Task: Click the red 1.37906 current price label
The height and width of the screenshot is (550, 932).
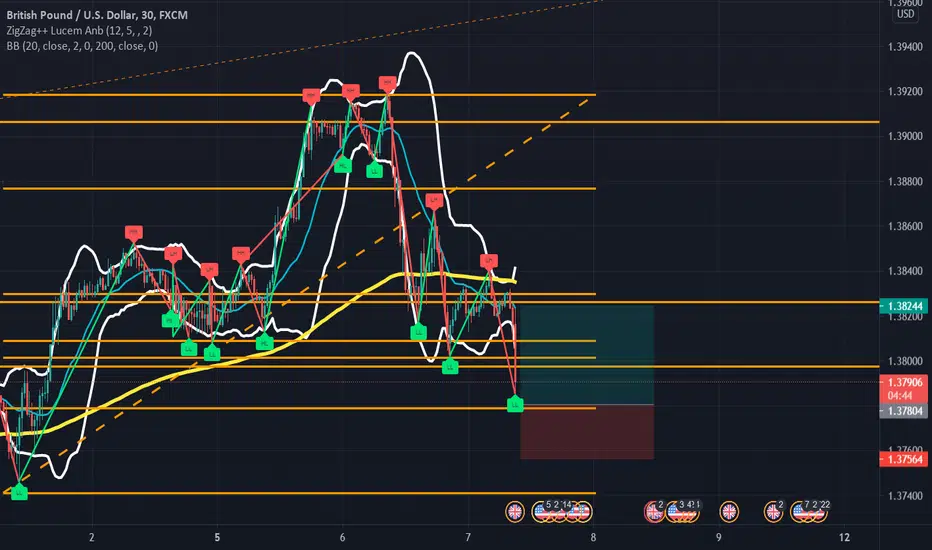Action: (x=903, y=382)
